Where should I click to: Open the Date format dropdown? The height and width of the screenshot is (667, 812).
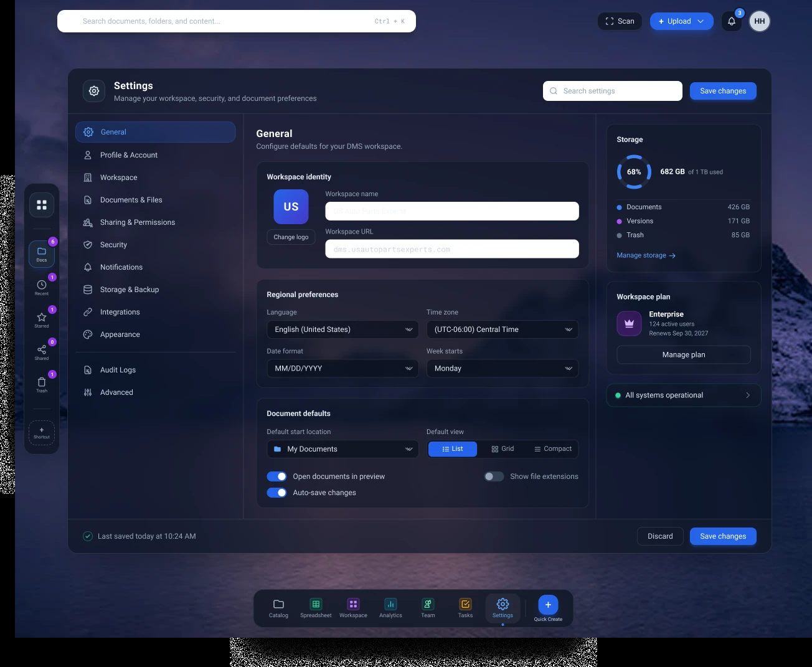342,369
